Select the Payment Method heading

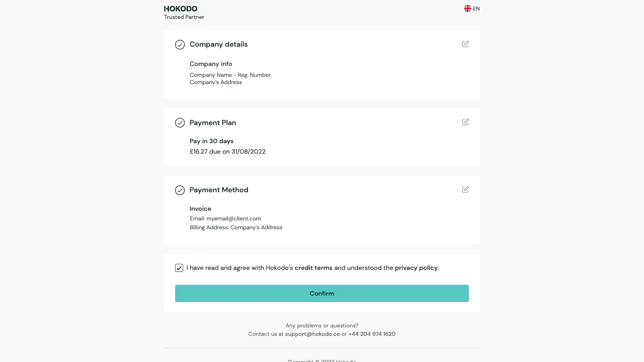[219, 190]
